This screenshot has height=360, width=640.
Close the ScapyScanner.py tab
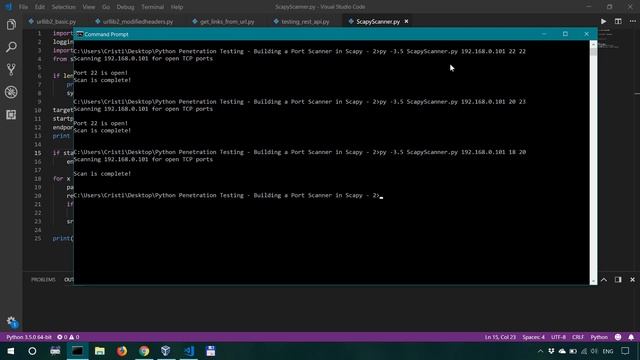coord(406,21)
